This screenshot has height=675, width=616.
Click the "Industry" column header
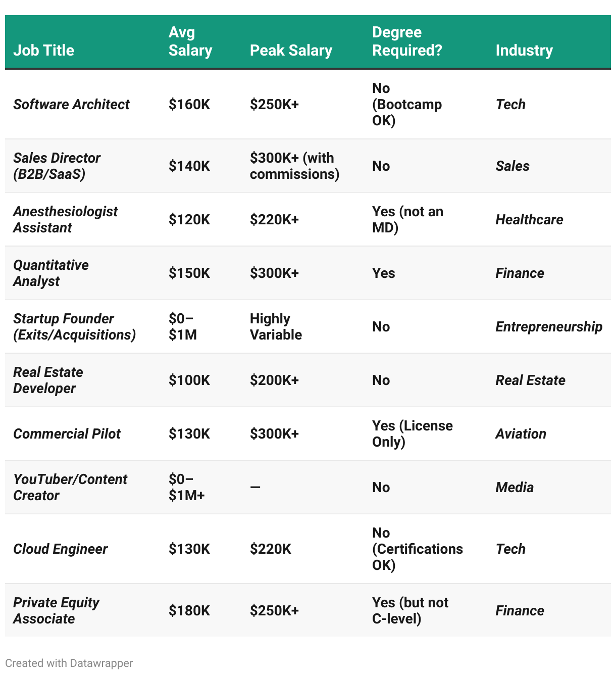click(x=524, y=50)
